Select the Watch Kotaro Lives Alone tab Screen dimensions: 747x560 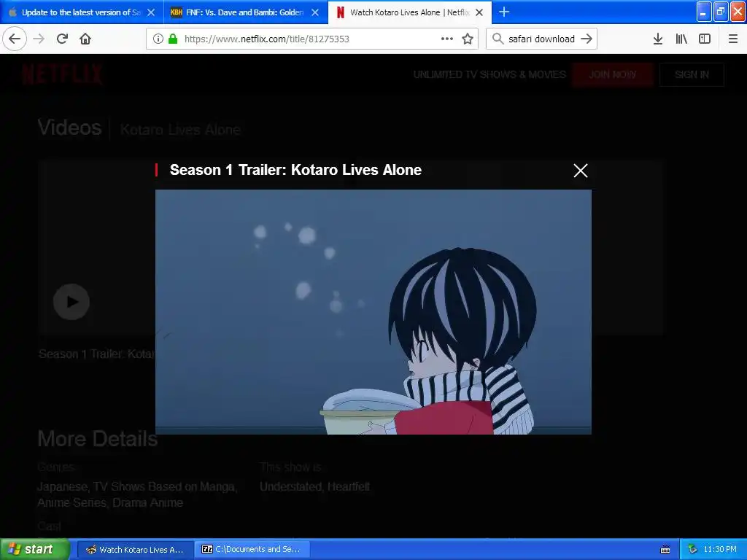point(410,12)
